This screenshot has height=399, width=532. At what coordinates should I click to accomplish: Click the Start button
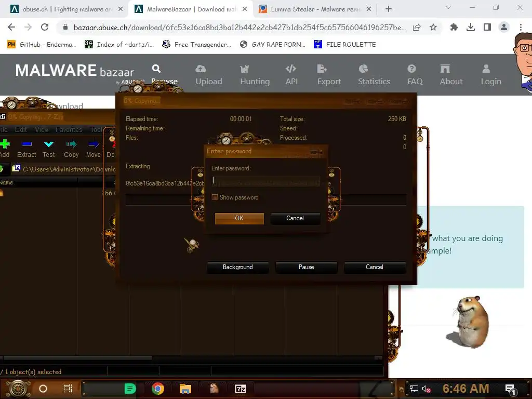(18, 389)
